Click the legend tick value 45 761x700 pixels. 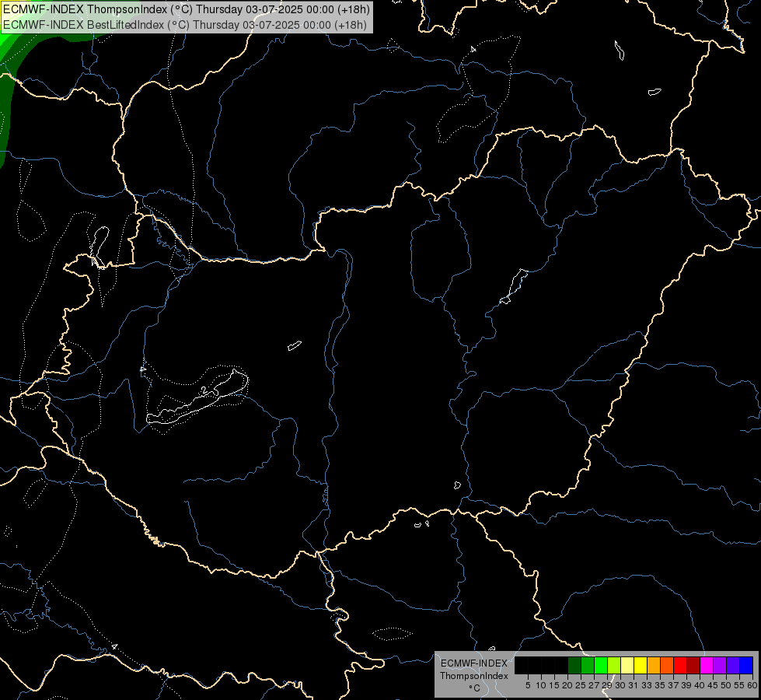click(x=714, y=685)
